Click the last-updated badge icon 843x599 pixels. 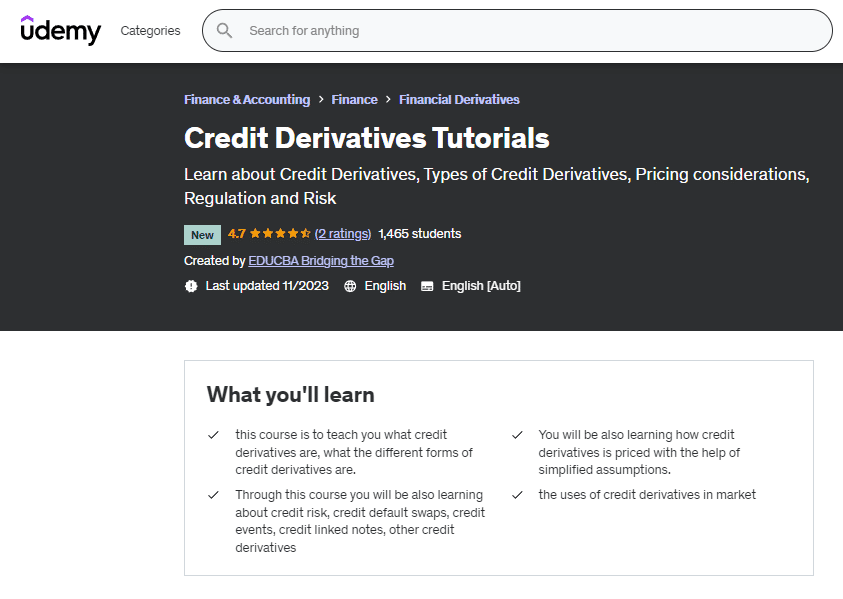point(191,286)
